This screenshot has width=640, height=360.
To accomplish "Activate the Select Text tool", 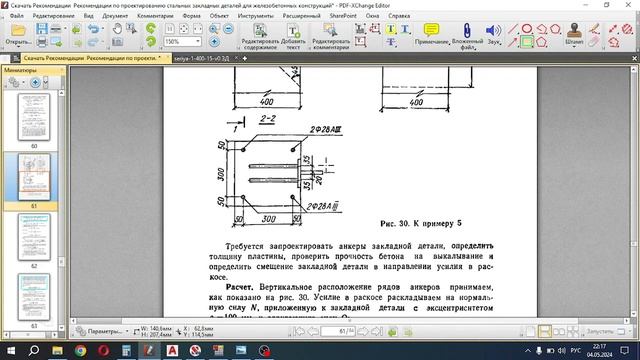I will pyautogui.click(x=131, y=29).
